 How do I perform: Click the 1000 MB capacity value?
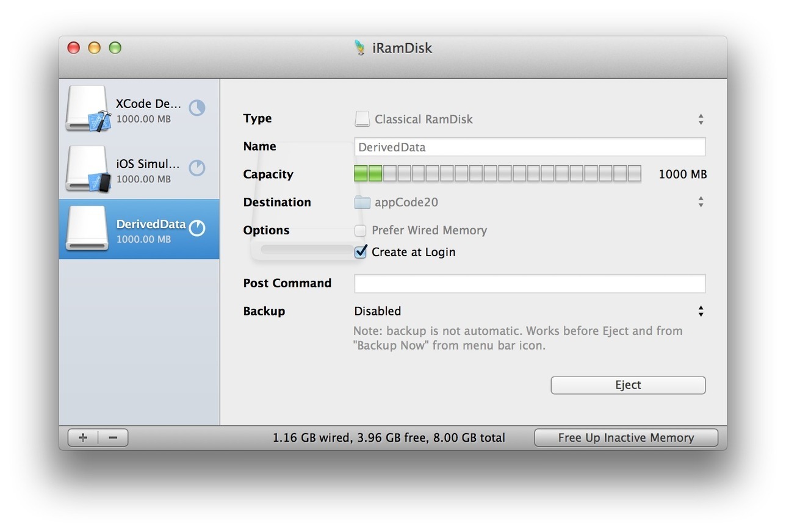pos(683,174)
